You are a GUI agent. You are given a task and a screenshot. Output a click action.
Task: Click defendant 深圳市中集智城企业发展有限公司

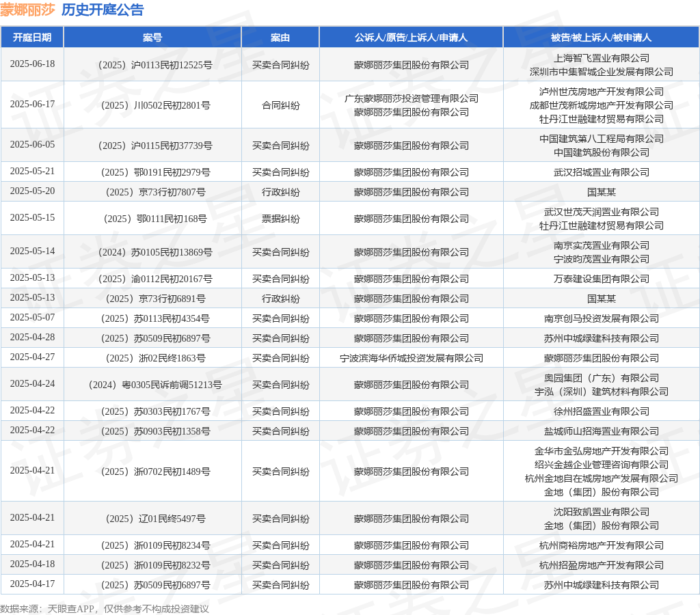click(x=602, y=72)
